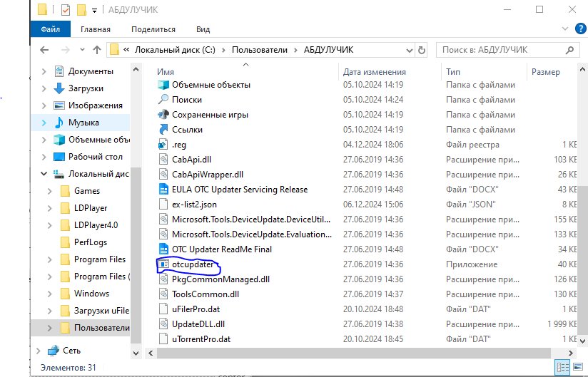
Task: Select the OTC Updater ReadMe Final document icon
Action: 163,249
